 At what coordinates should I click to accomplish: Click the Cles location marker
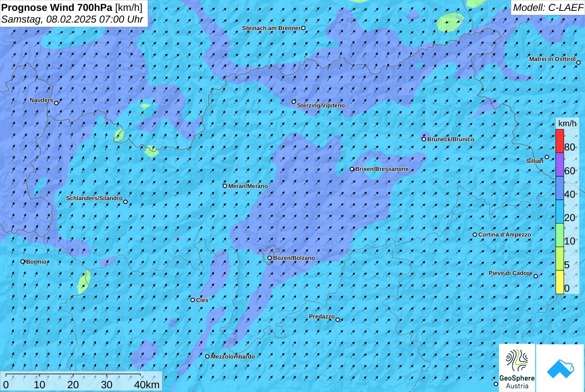point(193,300)
